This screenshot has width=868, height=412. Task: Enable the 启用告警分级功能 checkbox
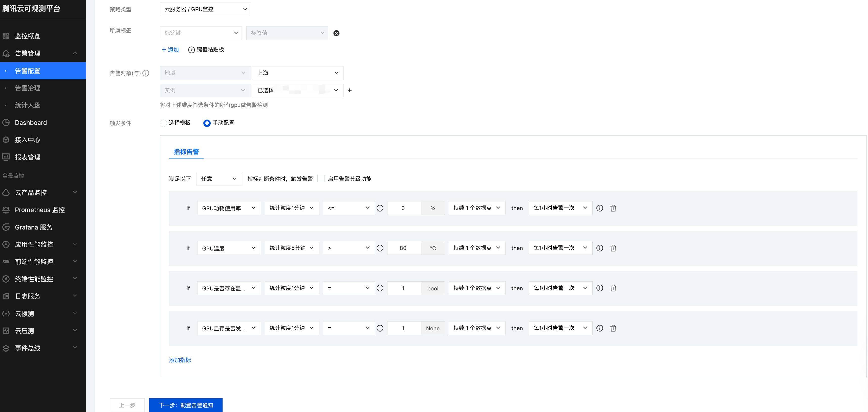point(321,178)
